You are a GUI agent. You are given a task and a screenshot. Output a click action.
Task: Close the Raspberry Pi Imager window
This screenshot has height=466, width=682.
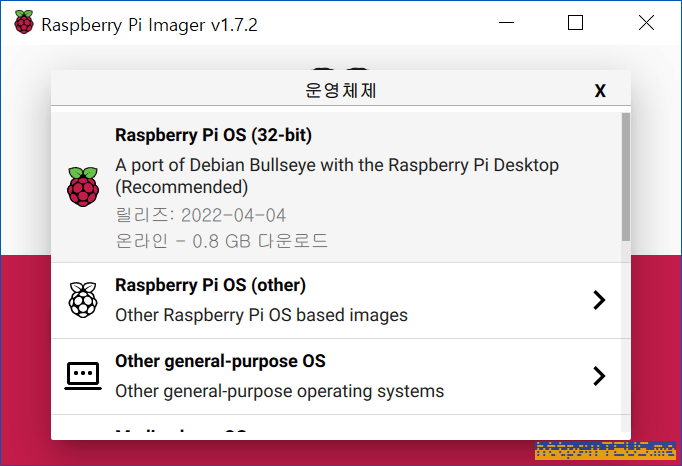click(x=646, y=23)
